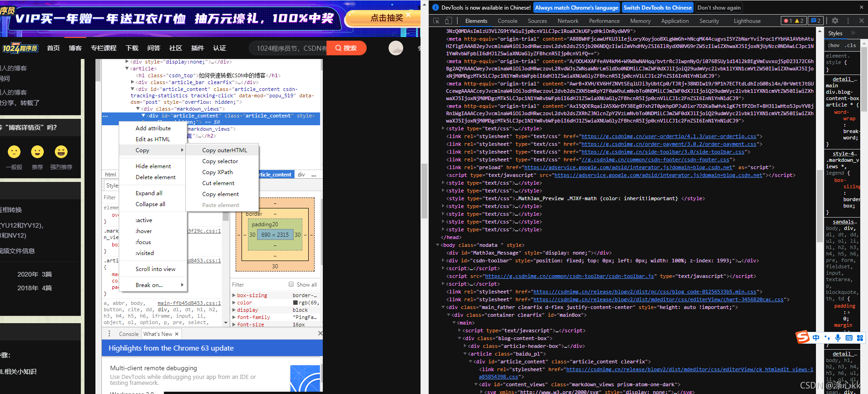The image size is (868, 394).
Task: Open 问答 in CSDN navigation
Action: coord(154,48)
